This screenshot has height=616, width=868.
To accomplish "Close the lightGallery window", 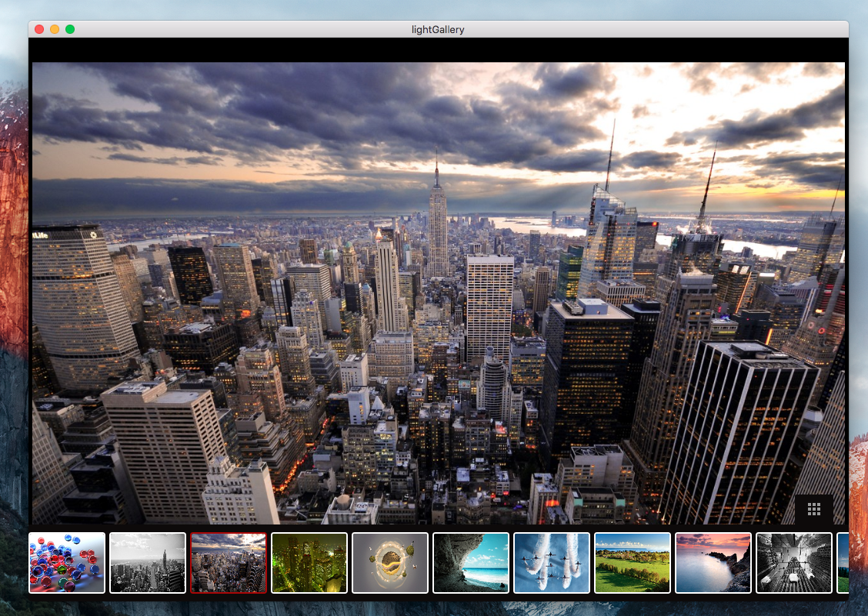I will (39, 29).
